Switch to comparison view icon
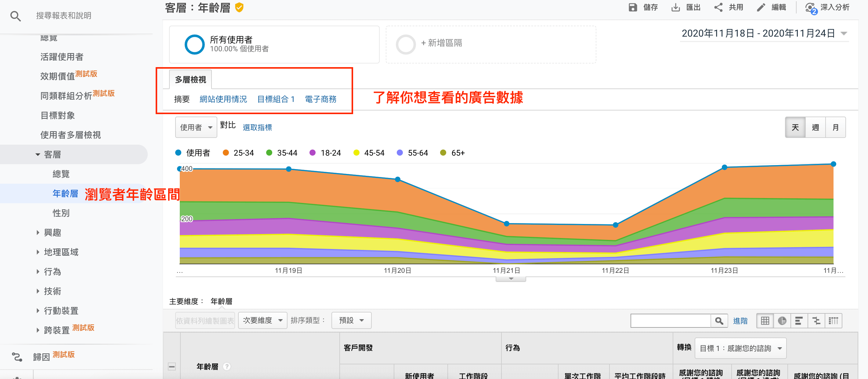The image size is (868, 379). click(x=816, y=321)
